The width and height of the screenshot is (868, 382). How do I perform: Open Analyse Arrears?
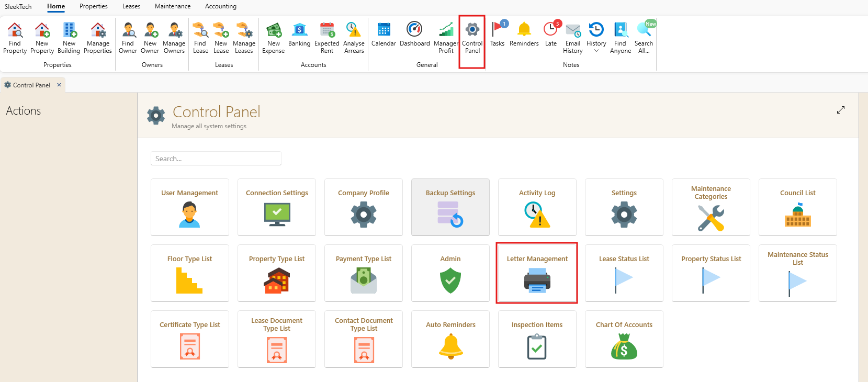point(354,38)
